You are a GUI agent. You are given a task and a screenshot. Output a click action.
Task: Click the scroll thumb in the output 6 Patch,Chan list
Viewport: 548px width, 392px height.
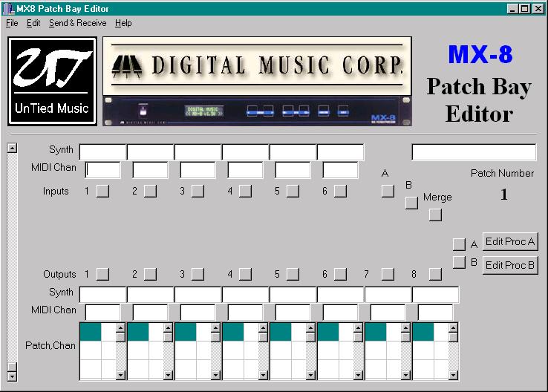[358, 337]
